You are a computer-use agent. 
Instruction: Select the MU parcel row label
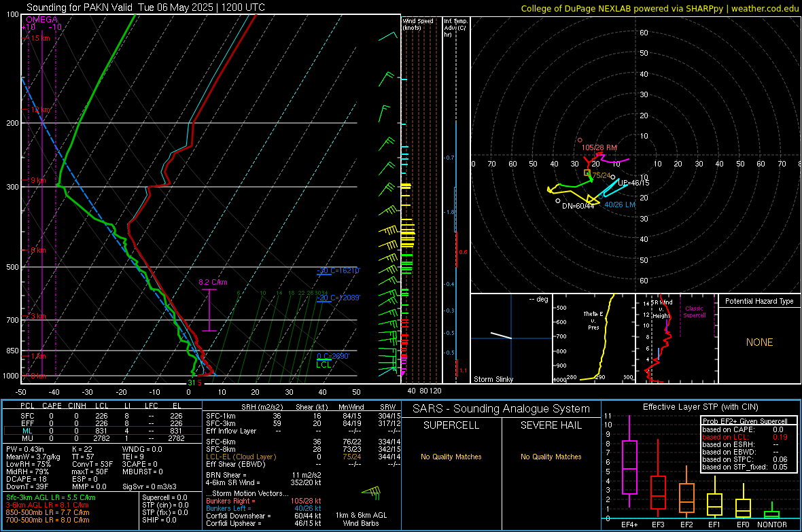27,438
